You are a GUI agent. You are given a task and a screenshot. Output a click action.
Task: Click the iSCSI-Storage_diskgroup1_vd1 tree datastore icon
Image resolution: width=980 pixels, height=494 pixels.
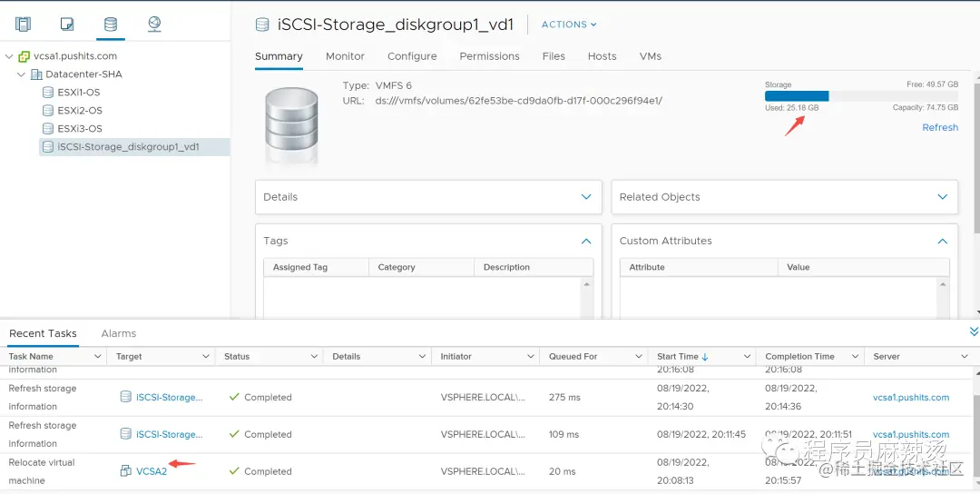pos(47,147)
